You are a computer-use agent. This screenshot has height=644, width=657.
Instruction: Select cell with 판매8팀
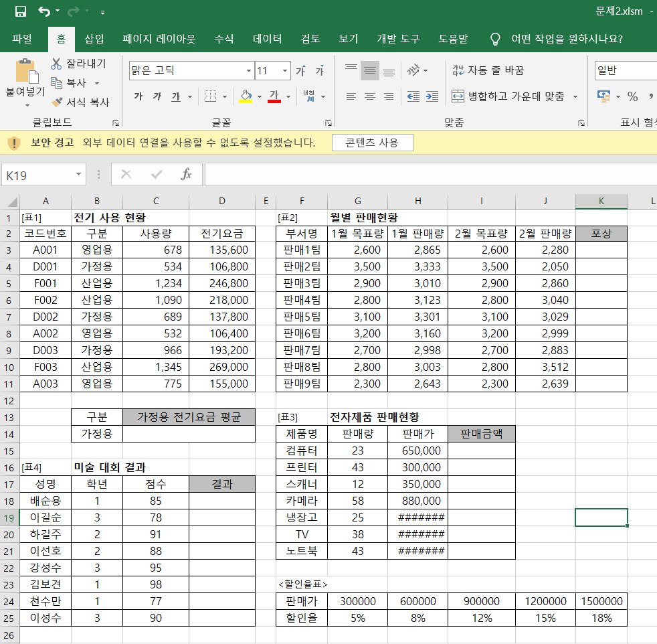(x=302, y=367)
